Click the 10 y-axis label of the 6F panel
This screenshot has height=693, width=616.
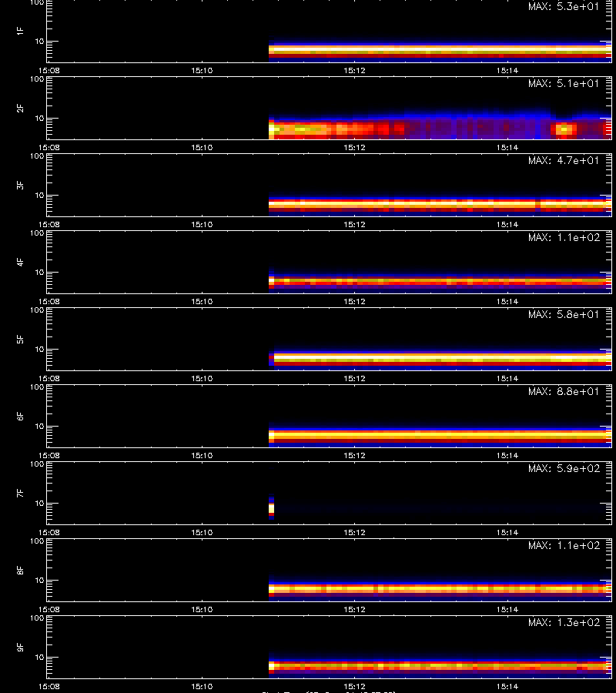point(40,426)
